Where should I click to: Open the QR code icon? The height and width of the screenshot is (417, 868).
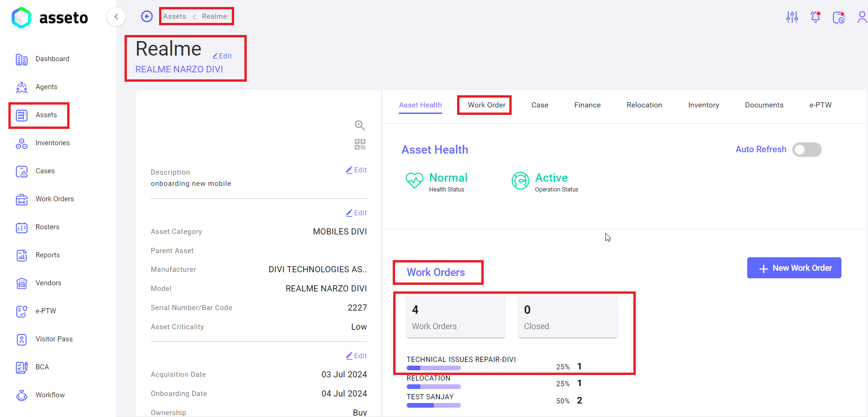360,144
